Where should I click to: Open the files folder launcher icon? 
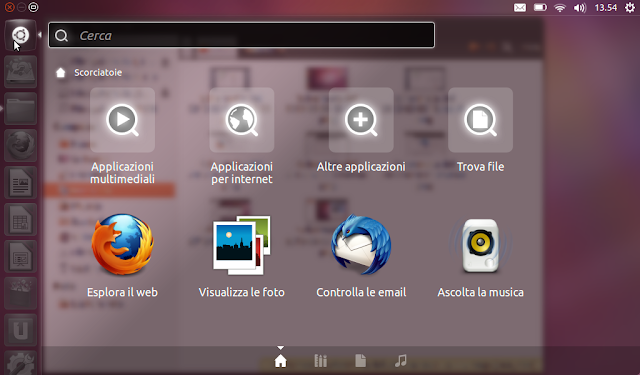click(x=20, y=109)
